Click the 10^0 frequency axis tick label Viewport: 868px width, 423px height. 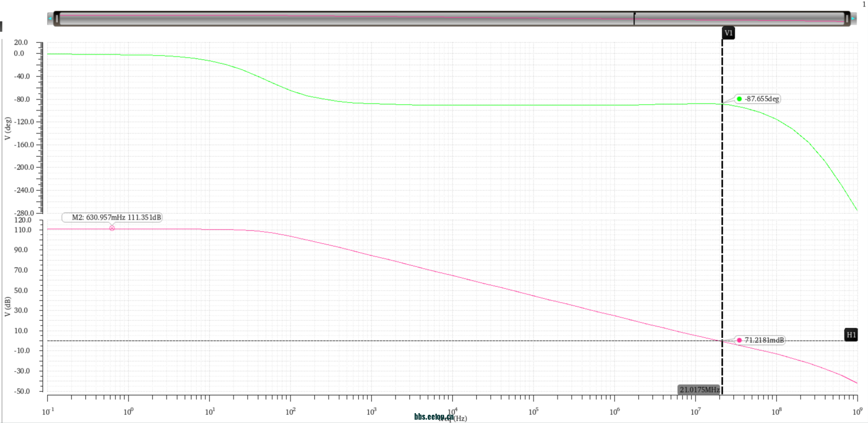(x=129, y=411)
